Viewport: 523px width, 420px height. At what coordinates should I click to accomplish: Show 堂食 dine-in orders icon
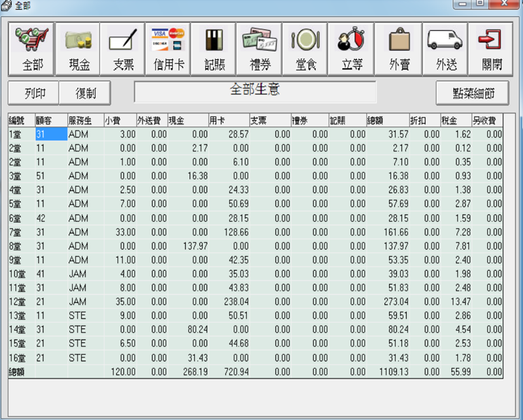coord(305,49)
